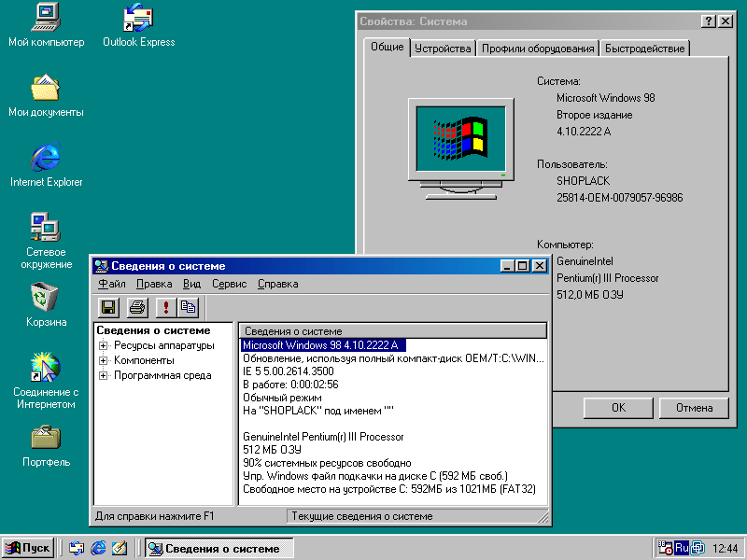Click the Save floppy disk toolbar icon
The height and width of the screenshot is (560, 747).
[108, 307]
